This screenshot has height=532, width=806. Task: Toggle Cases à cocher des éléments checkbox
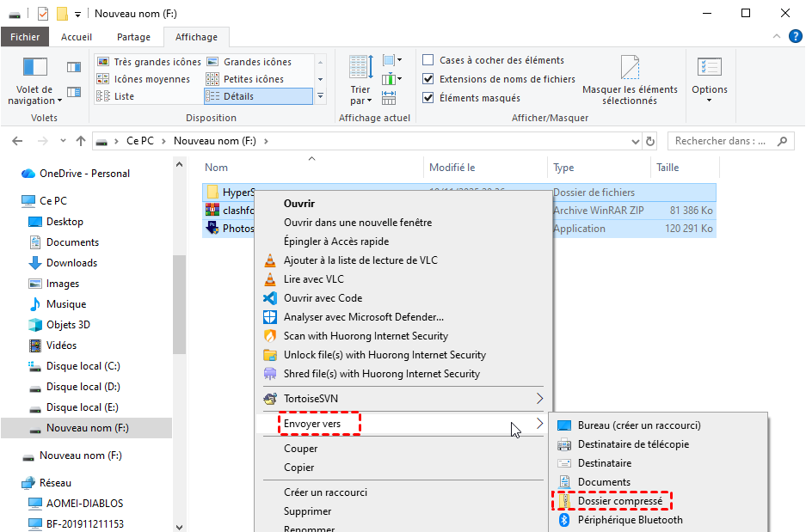coord(428,61)
